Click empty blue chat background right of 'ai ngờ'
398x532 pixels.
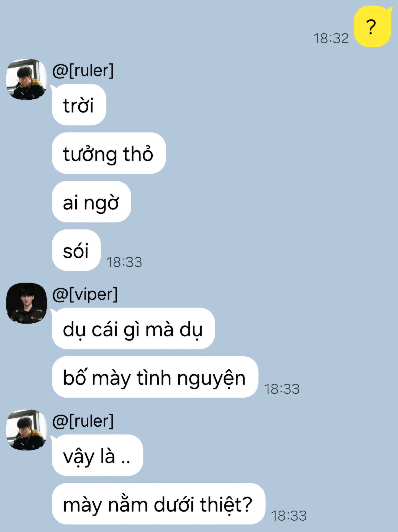tap(263, 202)
